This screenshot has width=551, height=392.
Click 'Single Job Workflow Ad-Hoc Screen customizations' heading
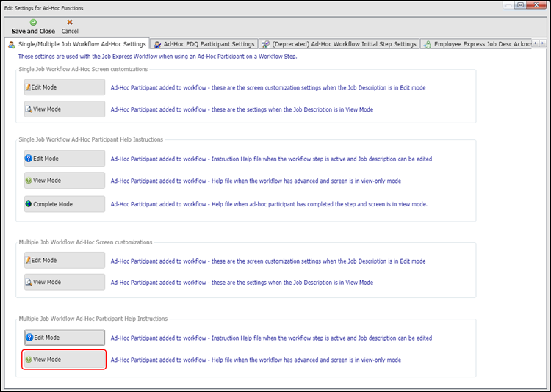pos(83,69)
